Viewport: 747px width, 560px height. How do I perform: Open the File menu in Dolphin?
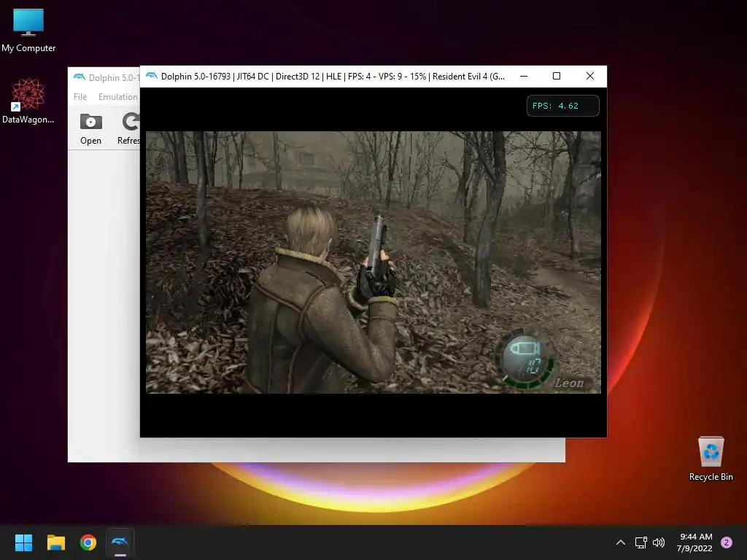click(x=80, y=97)
